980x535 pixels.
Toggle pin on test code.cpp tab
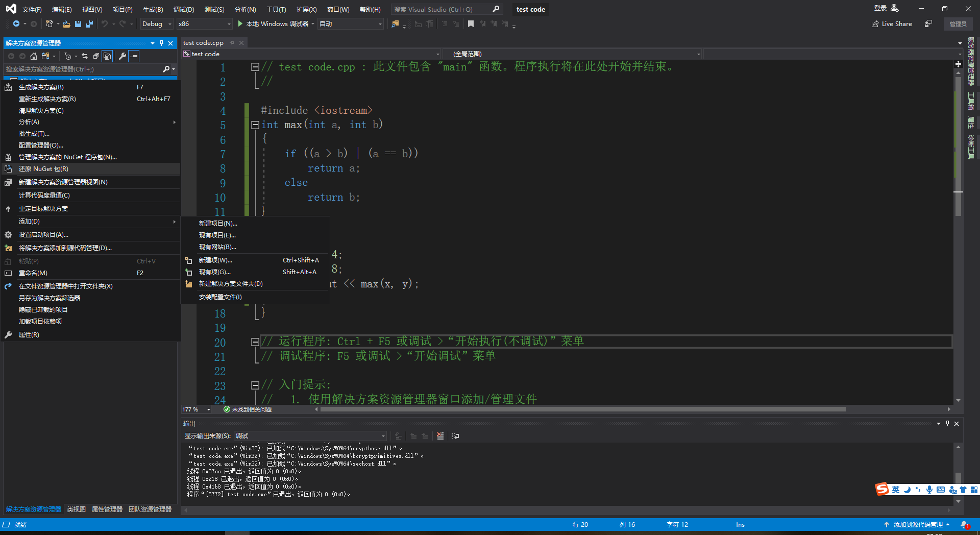coord(232,43)
